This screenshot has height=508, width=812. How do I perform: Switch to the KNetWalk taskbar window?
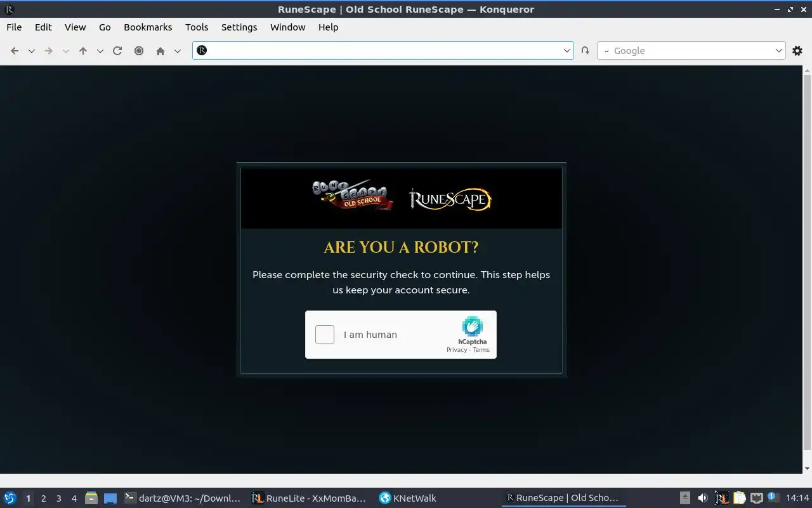[x=436, y=498]
